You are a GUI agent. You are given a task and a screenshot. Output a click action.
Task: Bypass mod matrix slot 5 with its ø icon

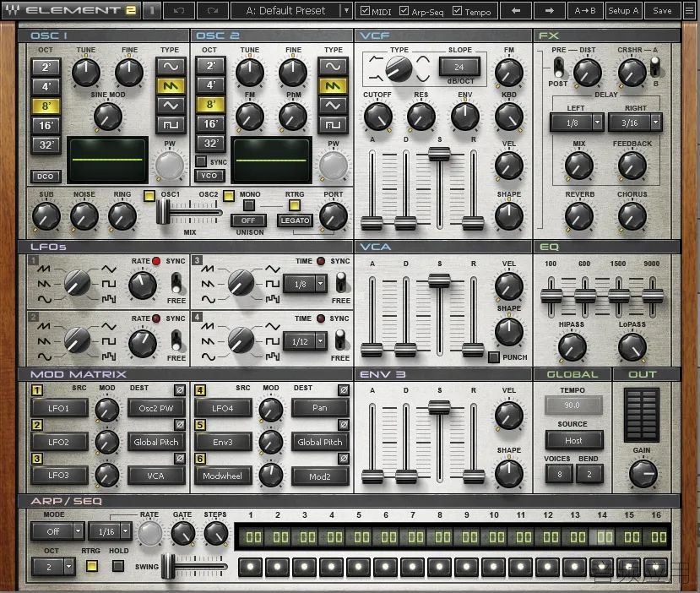pyautogui.click(x=344, y=424)
